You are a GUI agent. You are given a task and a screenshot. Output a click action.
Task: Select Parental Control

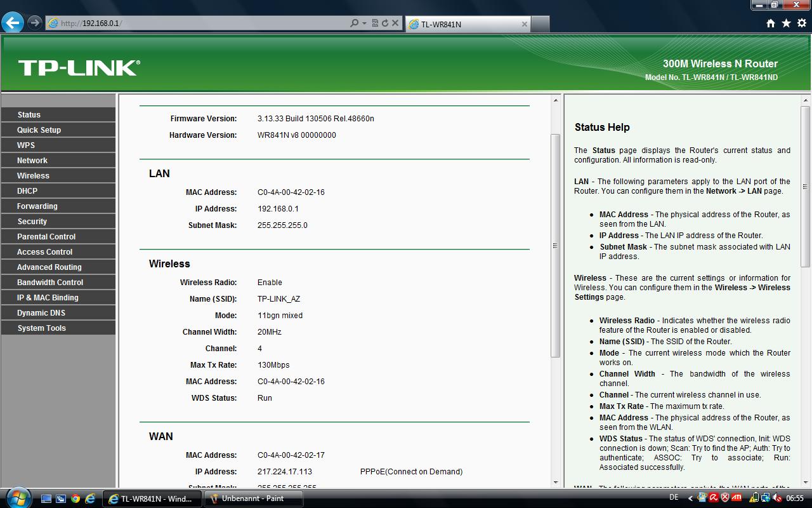point(58,236)
